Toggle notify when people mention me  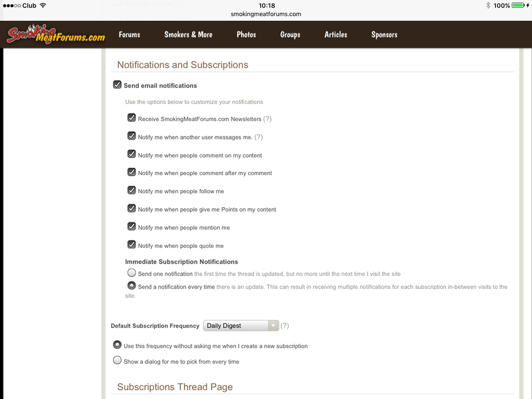pyautogui.click(x=132, y=226)
